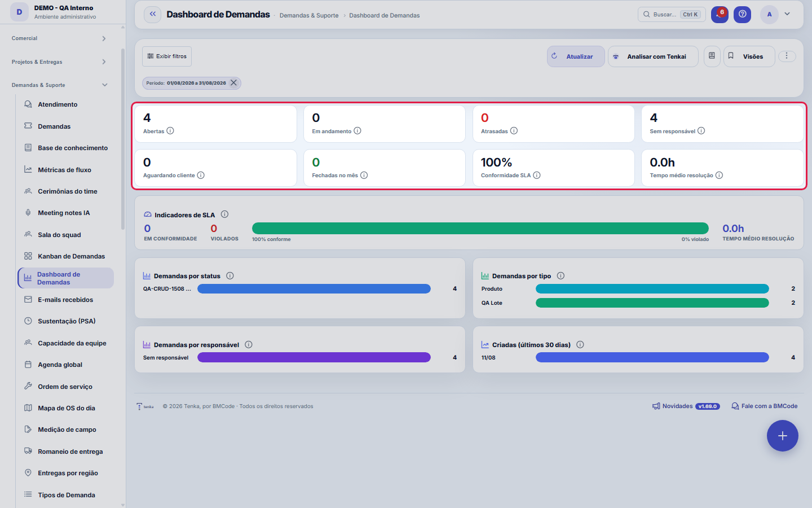Collapse sidebar with double-chevron icon
The image size is (812, 508).
pyautogui.click(x=153, y=15)
